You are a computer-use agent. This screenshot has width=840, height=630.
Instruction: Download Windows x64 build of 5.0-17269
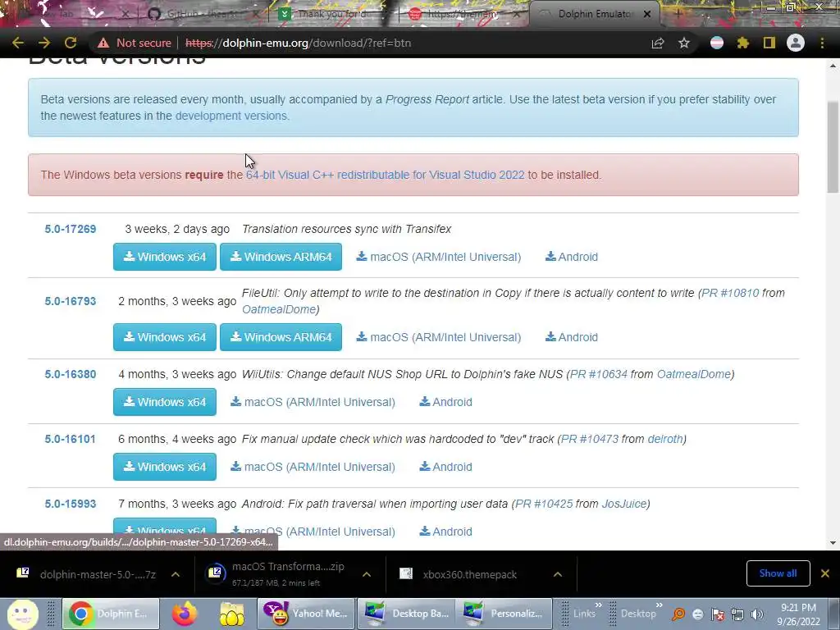pyautogui.click(x=164, y=257)
